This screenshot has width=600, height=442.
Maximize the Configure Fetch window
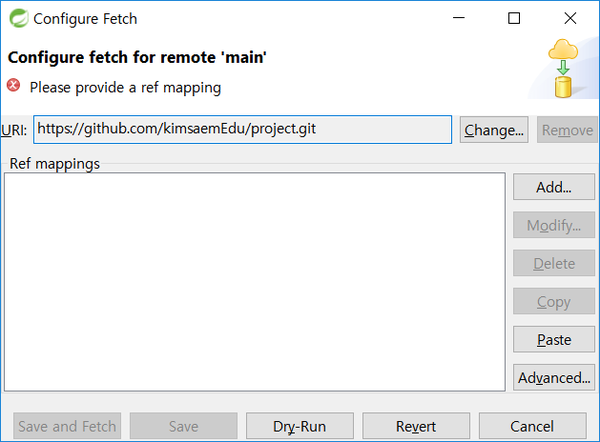click(514, 18)
